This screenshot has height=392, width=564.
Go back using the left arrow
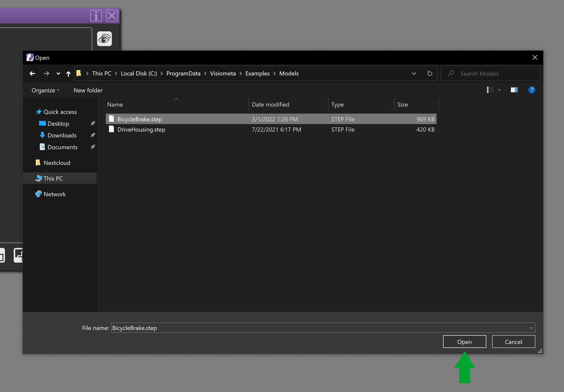(x=32, y=73)
